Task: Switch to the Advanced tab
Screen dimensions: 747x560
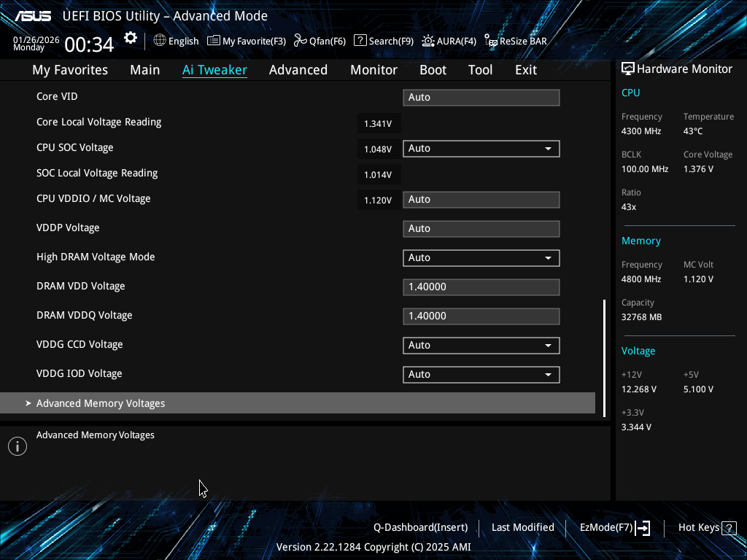Action: point(298,70)
